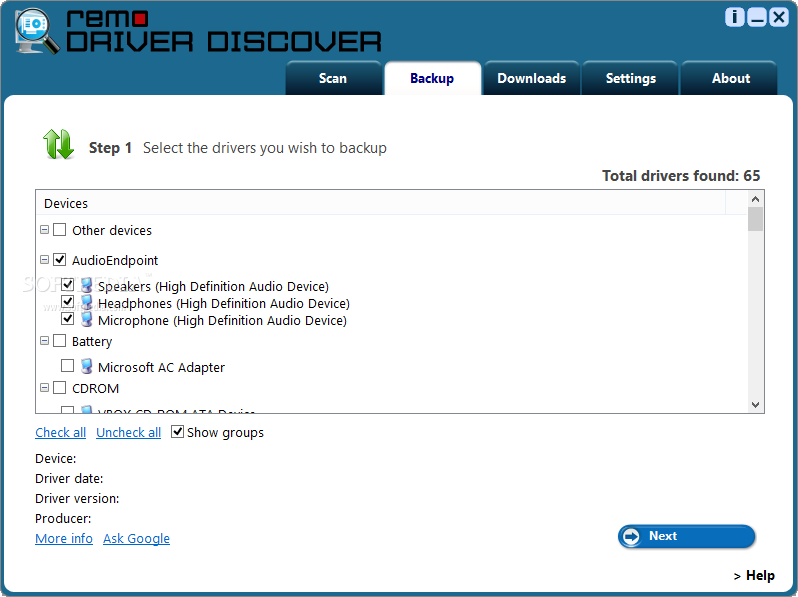Click the scrollbar down arrow
The width and height of the screenshot is (798, 597).
coord(755,405)
